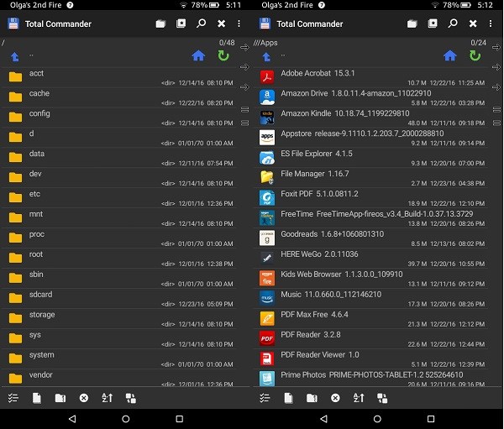Select the Amazon Drive app entry
The image size is (504, 429).
[x=371, y=97]
